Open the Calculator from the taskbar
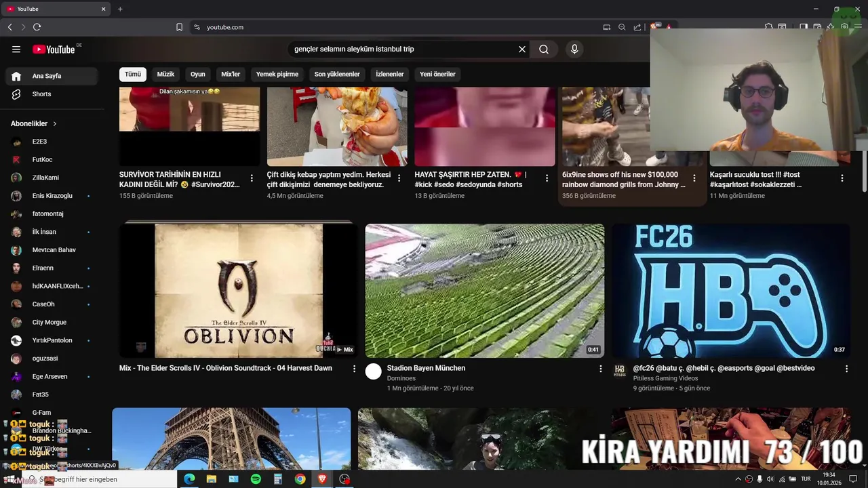Screen dimensions: 868x488 (278, 479)
